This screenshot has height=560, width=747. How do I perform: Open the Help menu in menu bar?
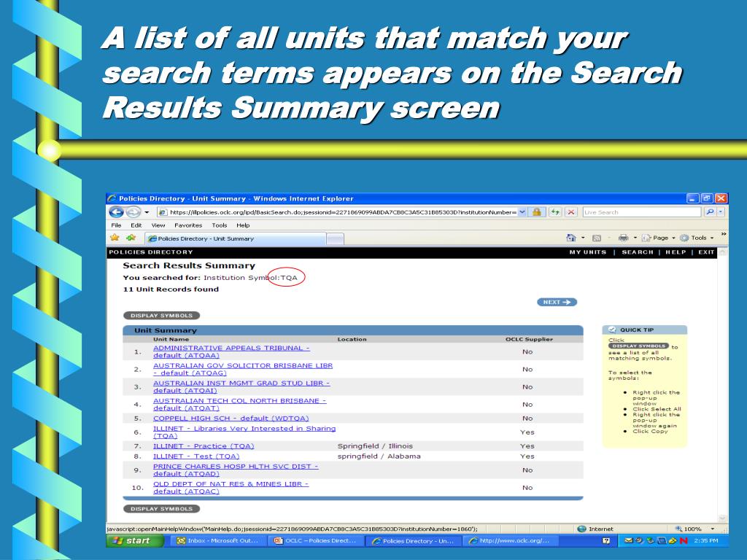pyautogui.click(x=243, y=225)
